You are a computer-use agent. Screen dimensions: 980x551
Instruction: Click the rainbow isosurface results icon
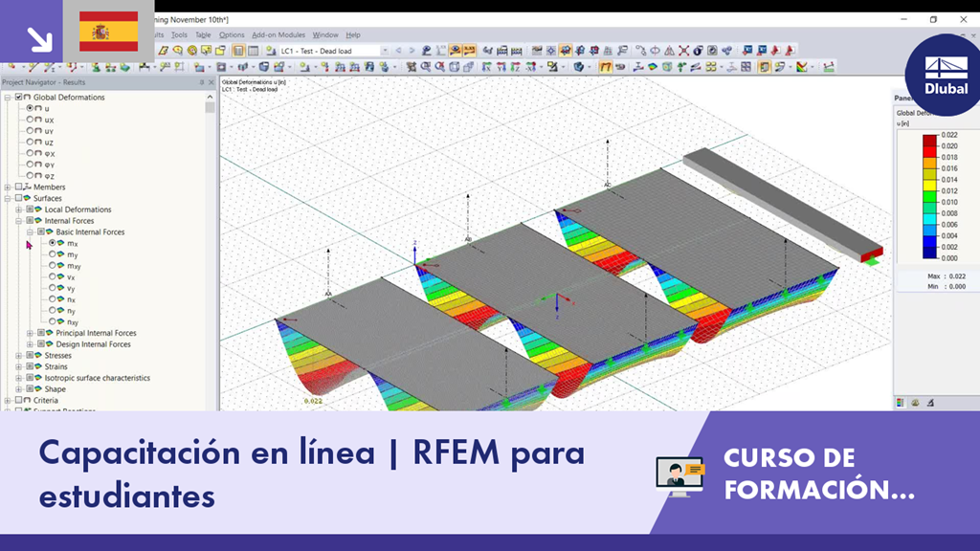(653, 67)
